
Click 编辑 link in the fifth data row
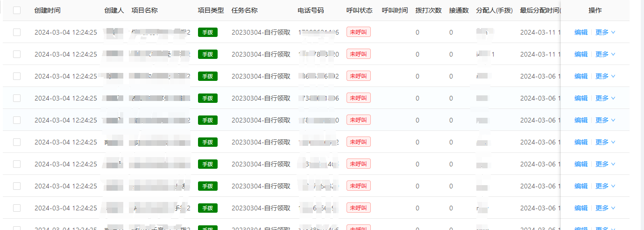click(581, 120)
